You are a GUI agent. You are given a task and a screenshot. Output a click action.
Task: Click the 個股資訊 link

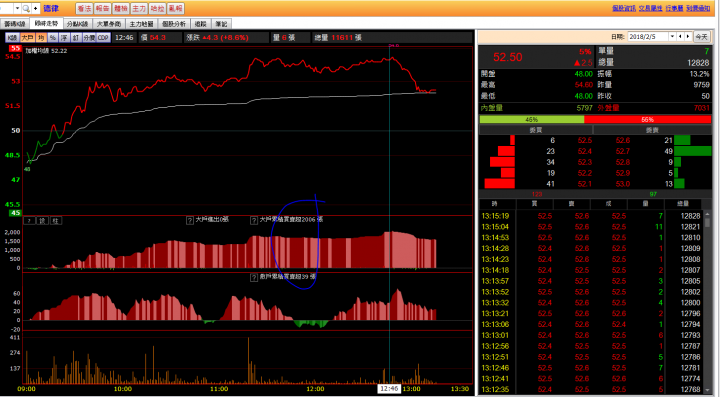[x=624, y=8]
